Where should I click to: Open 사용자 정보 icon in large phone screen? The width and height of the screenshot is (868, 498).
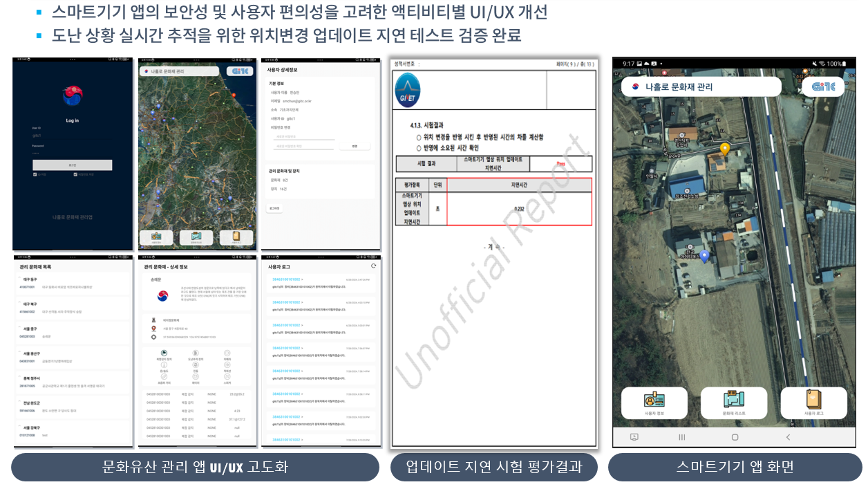(654, 403)
